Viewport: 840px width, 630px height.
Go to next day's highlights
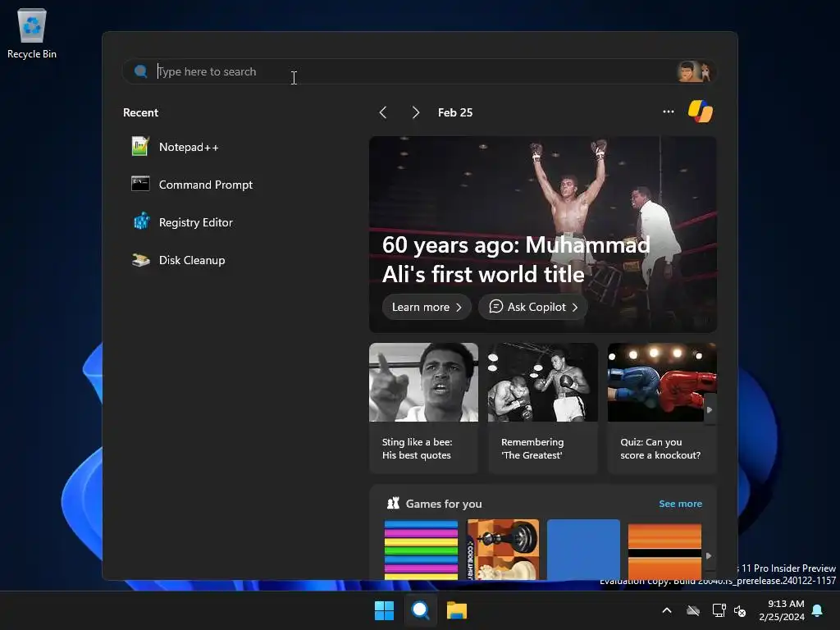point(416,112)
